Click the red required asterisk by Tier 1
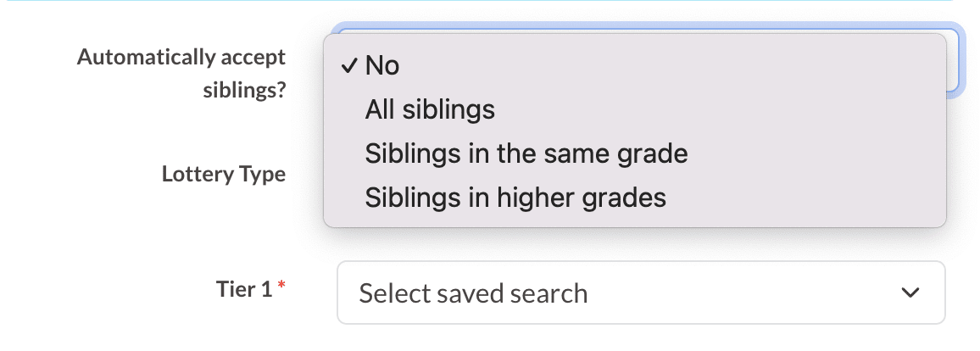980x351 pixels. 281,289
